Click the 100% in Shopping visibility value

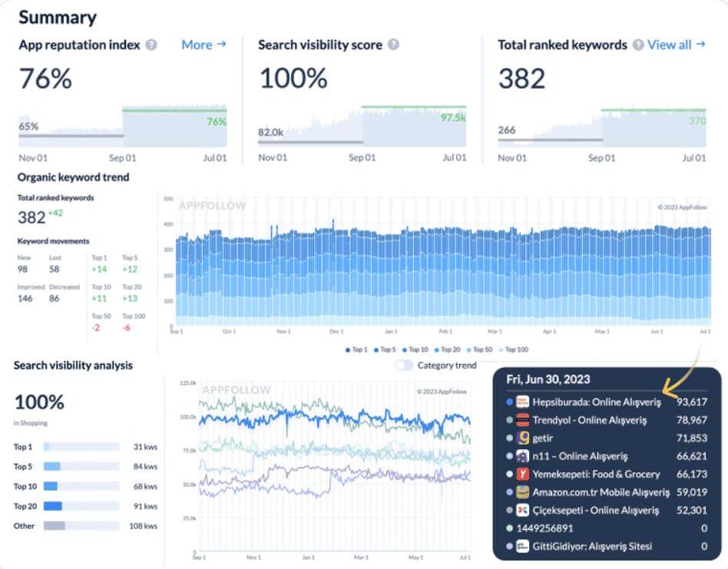(x=39, y=402)
